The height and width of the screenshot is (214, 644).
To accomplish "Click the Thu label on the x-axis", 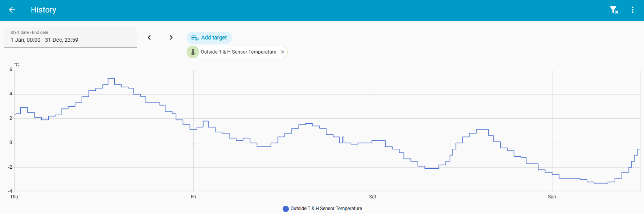I will coord(14,197).
